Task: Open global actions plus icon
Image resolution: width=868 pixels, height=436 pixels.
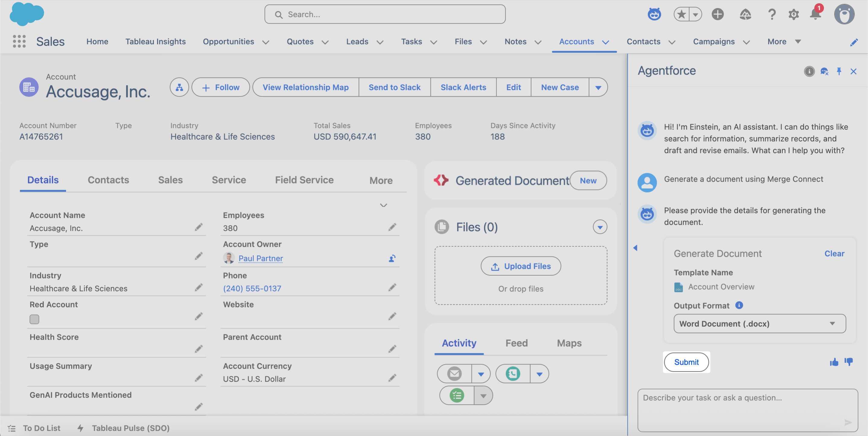Action: click(x=718, y=14)
